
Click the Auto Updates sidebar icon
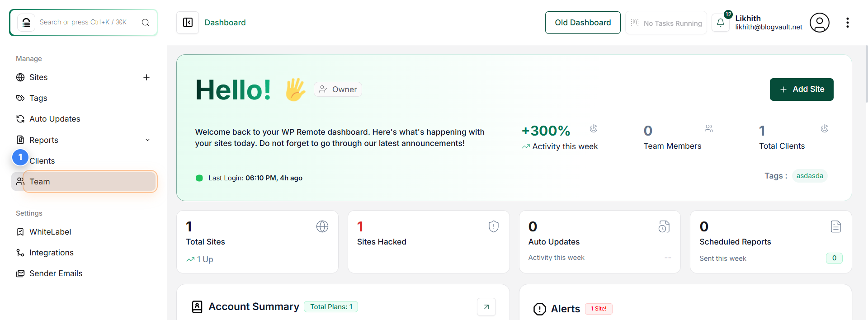pyautogui.click(x=20, y=118)
